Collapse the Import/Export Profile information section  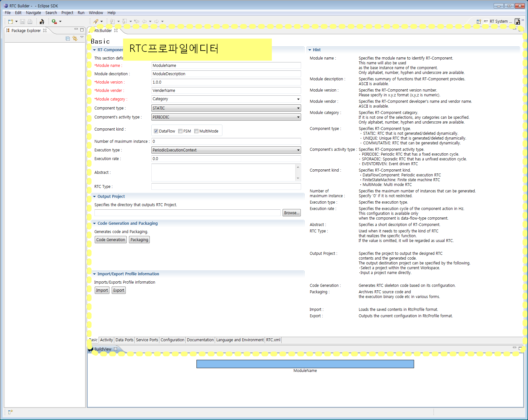click(94, 274)
